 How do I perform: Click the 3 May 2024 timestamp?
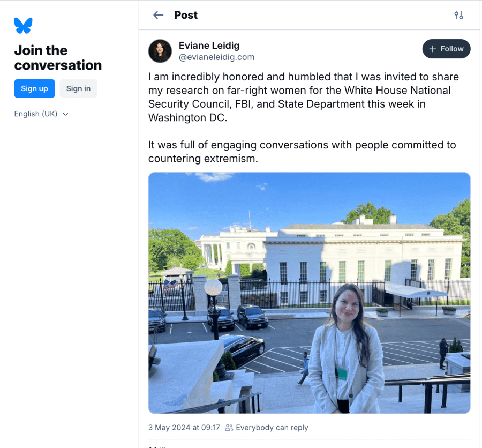click(x=184, y=428)
